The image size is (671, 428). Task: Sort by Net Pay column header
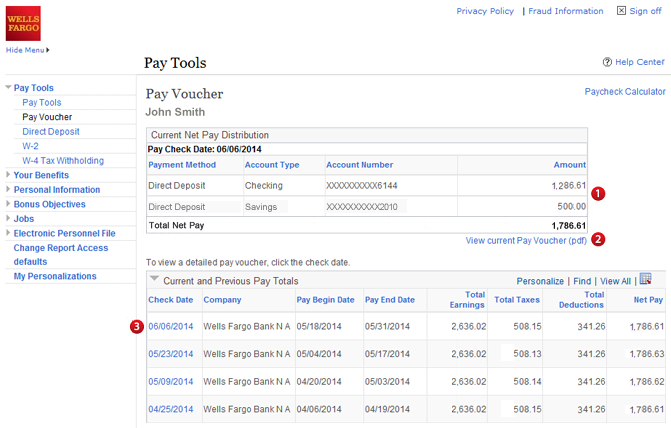[x=648, y=300]
